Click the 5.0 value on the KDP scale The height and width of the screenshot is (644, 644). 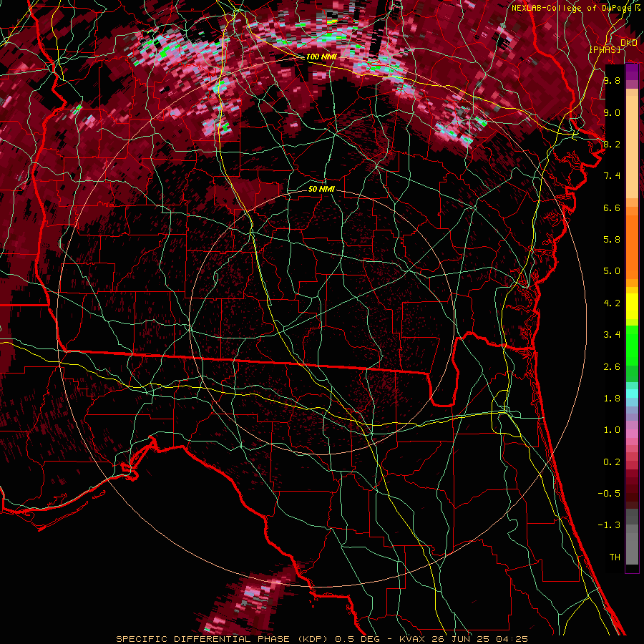[x=612, y=271]
